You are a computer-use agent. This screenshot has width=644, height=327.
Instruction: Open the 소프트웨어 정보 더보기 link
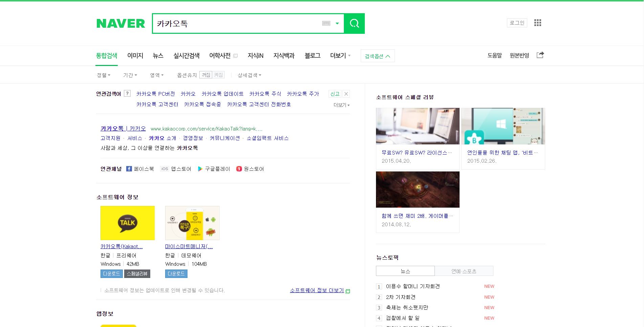click(x=317, y=290)
